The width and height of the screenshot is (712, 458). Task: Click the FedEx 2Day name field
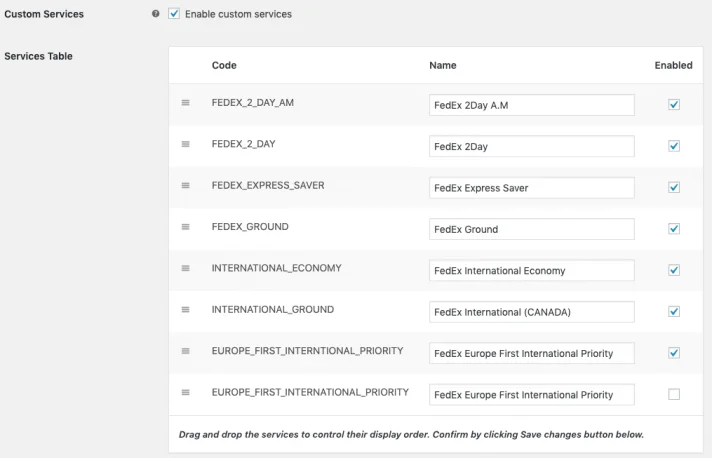coord(532,146)
